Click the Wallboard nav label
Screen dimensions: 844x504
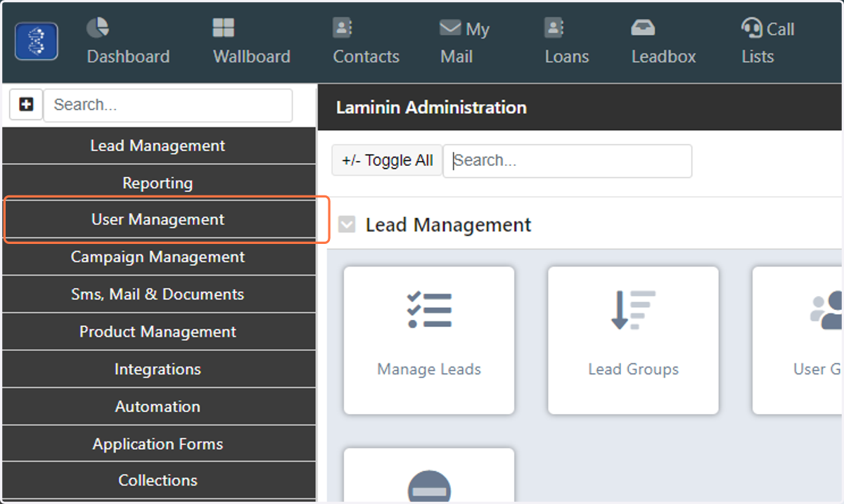(252, 57)
